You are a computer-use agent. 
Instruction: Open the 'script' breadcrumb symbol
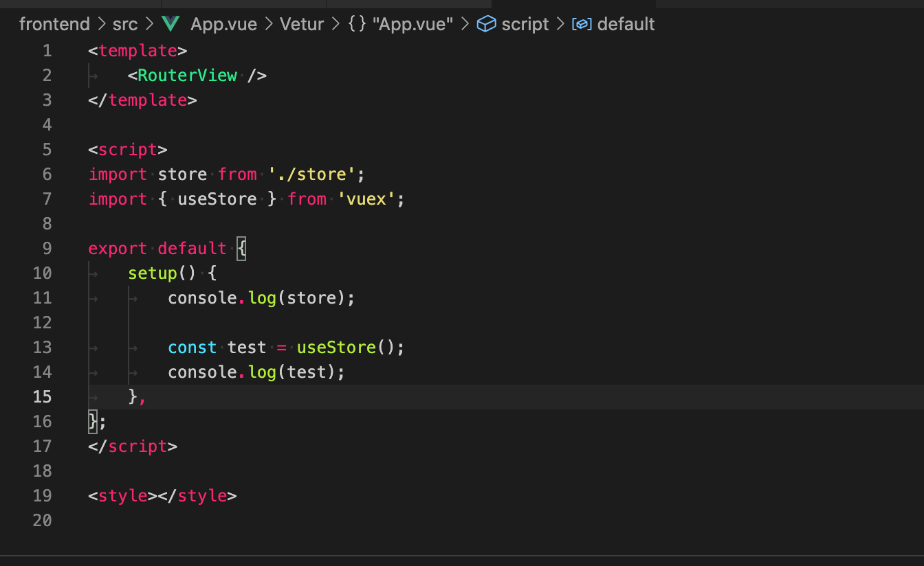click(x=525, y=24)
